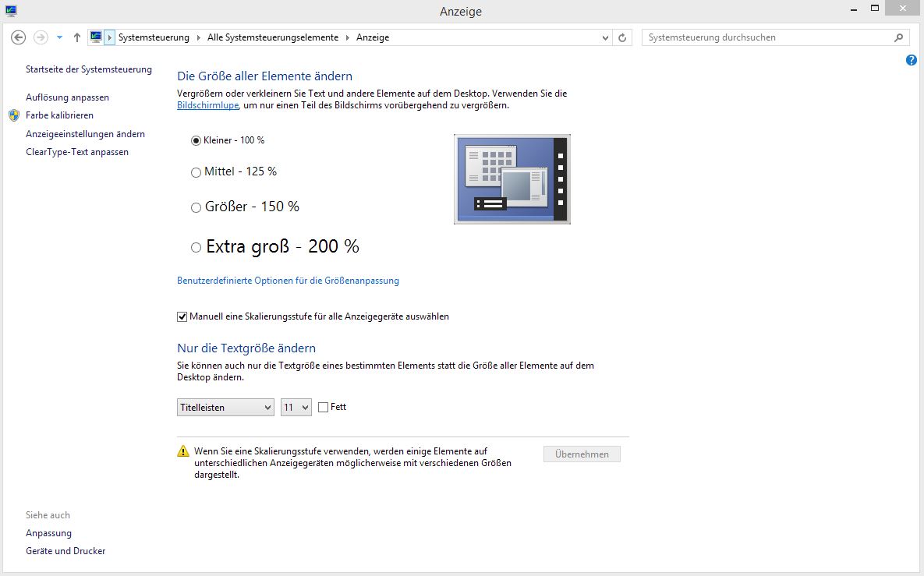This screenshot has width=924, height=576.
Task: Click the shield icon beside Farbe kalibrieren
Action: [x=14, y=115]
